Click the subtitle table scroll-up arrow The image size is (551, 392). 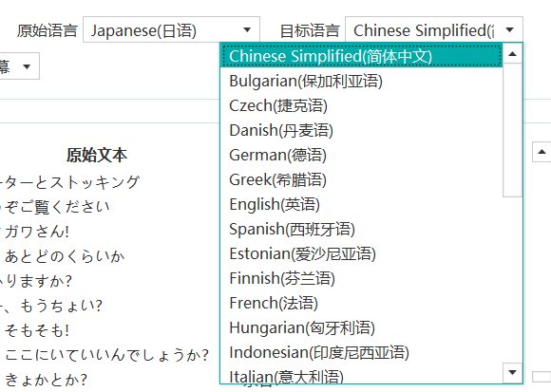pos(541,152)
